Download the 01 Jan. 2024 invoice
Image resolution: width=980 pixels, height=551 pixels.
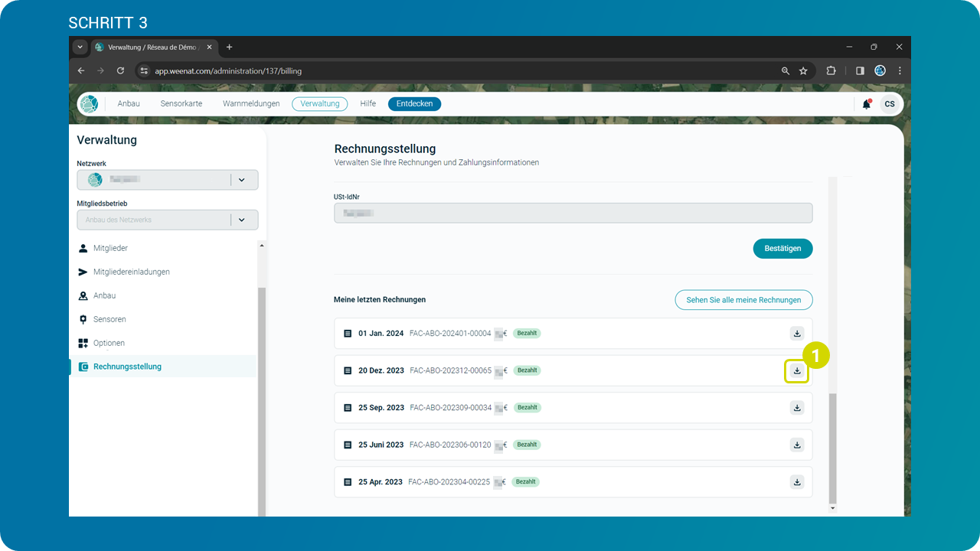click(x=797, y=334)
